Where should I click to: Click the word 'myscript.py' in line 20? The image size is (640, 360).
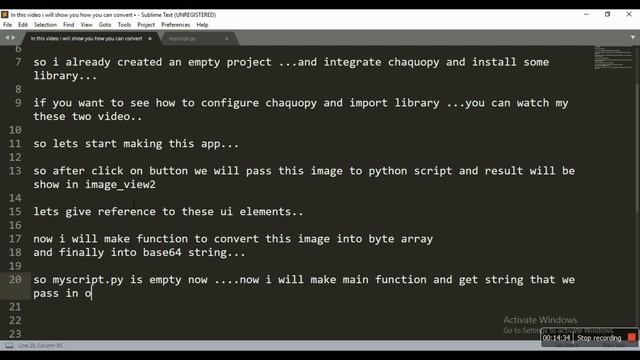(88, 280)
